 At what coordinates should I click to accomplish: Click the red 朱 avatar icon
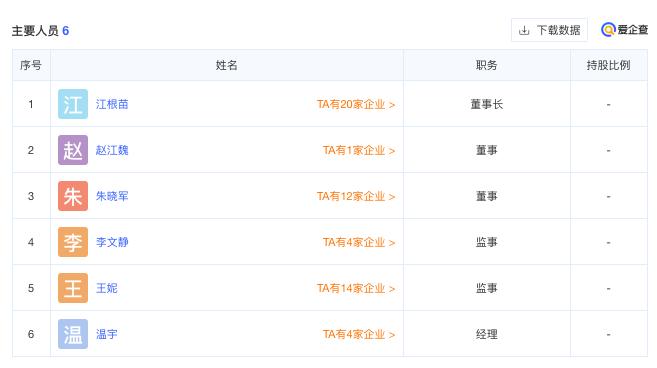pyautogui.click(x=73, y=196)
